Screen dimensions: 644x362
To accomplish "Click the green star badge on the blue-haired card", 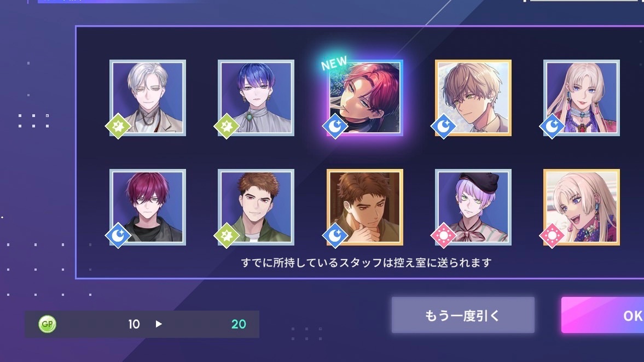I will (x=227, y=126).
